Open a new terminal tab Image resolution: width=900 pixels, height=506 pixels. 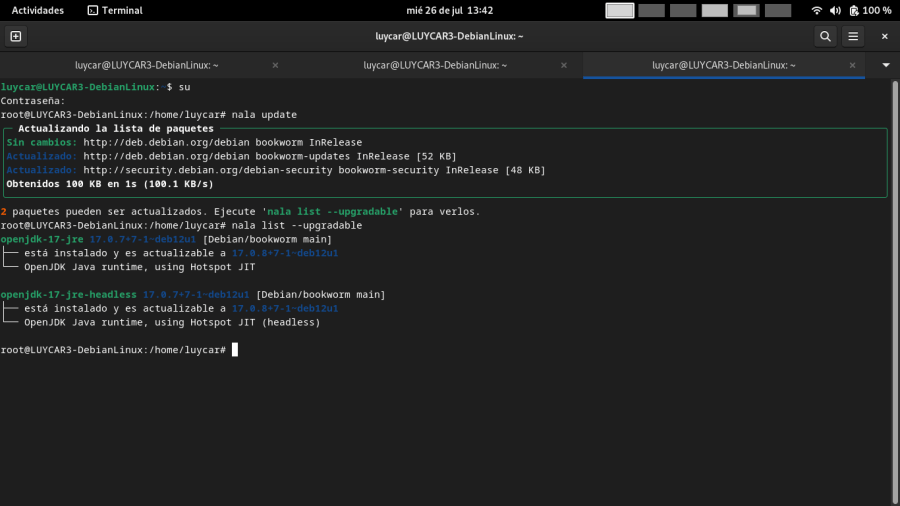point(15,36)
